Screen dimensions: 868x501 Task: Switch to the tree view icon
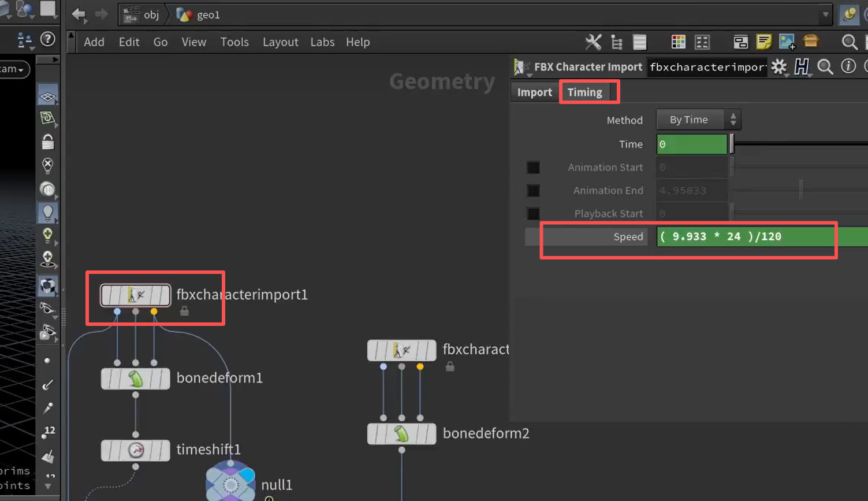coord(617,42)
